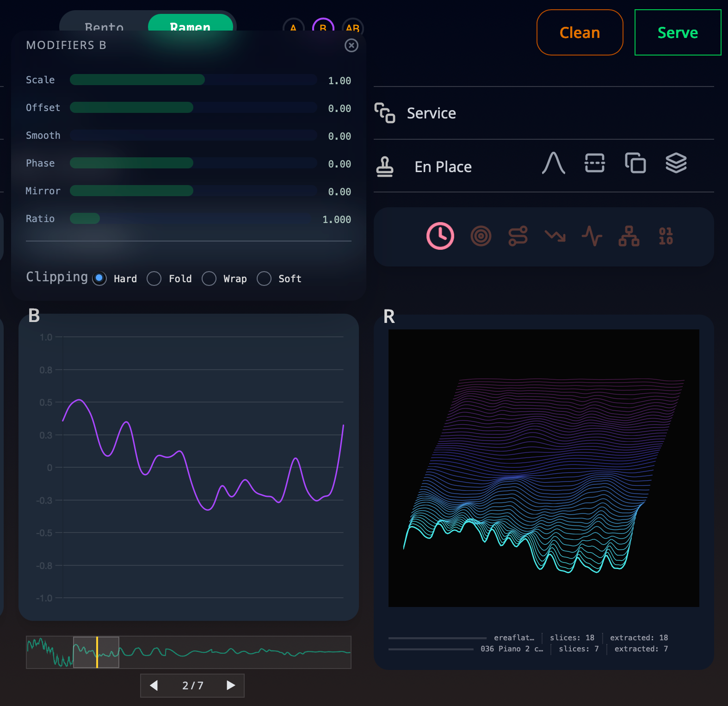Click the B waveform graph

189,467
